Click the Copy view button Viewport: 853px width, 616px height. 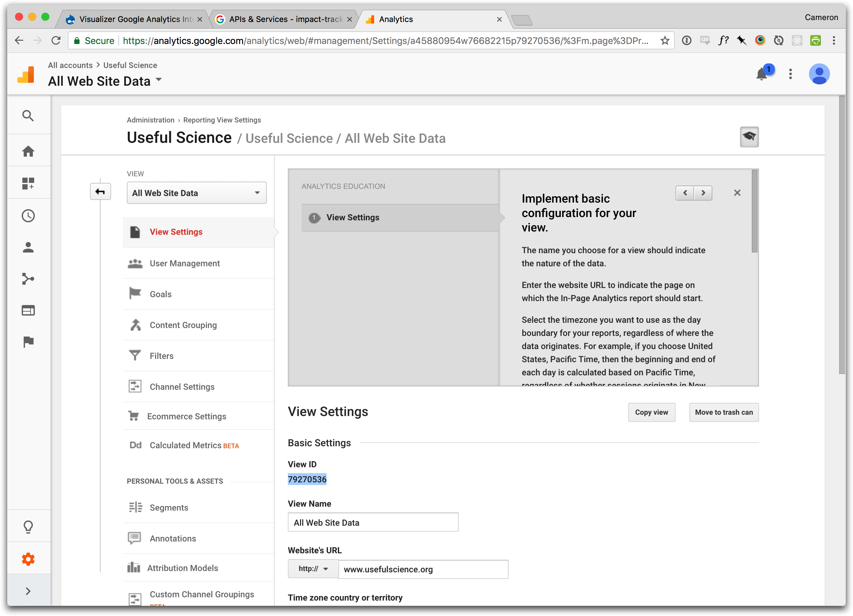point(651,412)
